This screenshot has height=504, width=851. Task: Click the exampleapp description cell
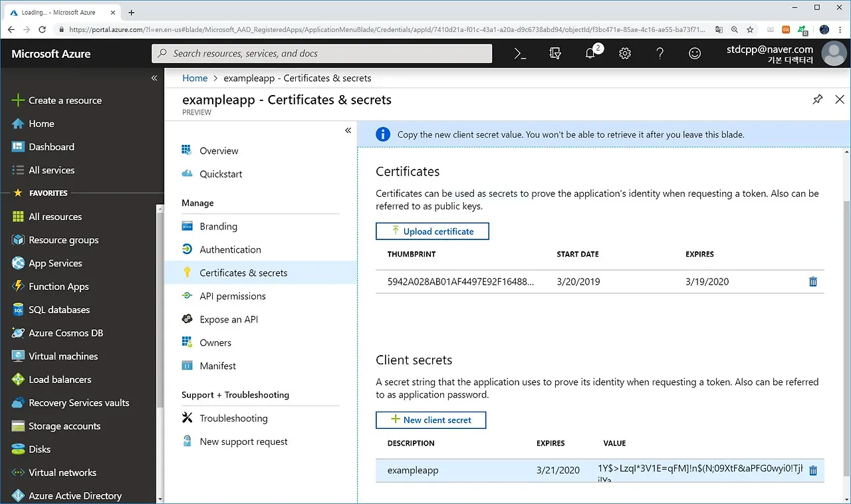click(x=413, y=471)
